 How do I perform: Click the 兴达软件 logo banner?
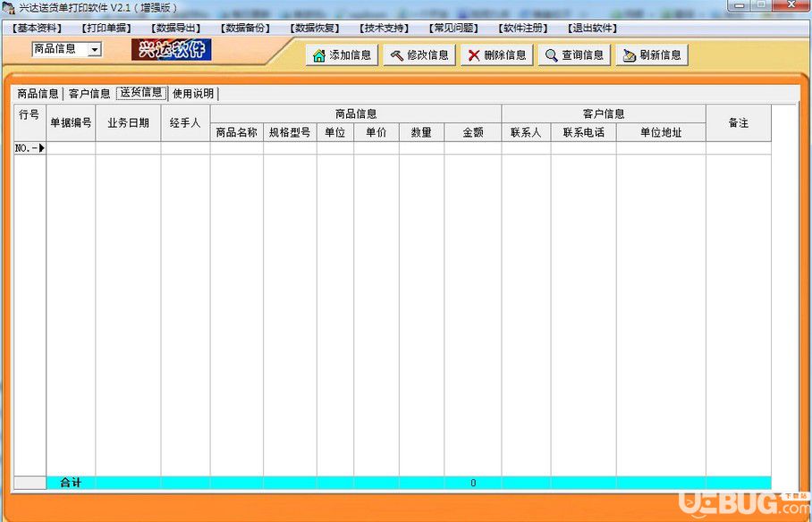[x=172, y=50]
